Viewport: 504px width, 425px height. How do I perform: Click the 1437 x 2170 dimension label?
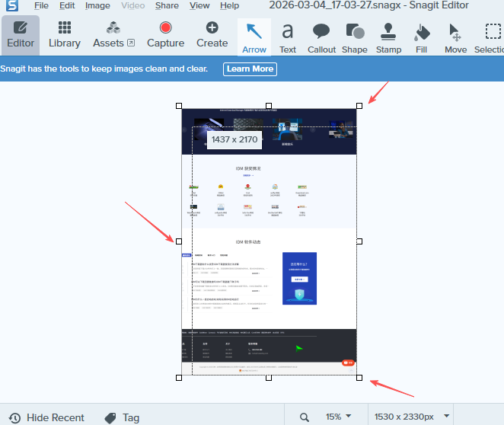click(234, 139)
